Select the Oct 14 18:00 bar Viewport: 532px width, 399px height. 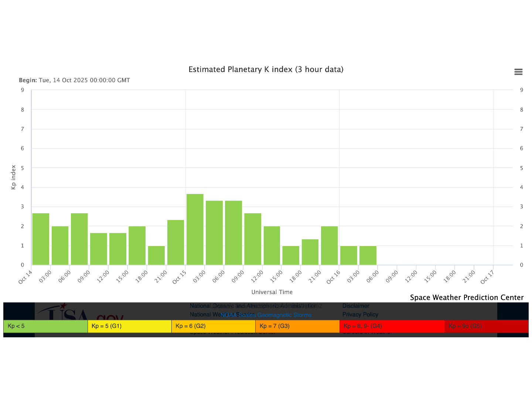[156, 255]
